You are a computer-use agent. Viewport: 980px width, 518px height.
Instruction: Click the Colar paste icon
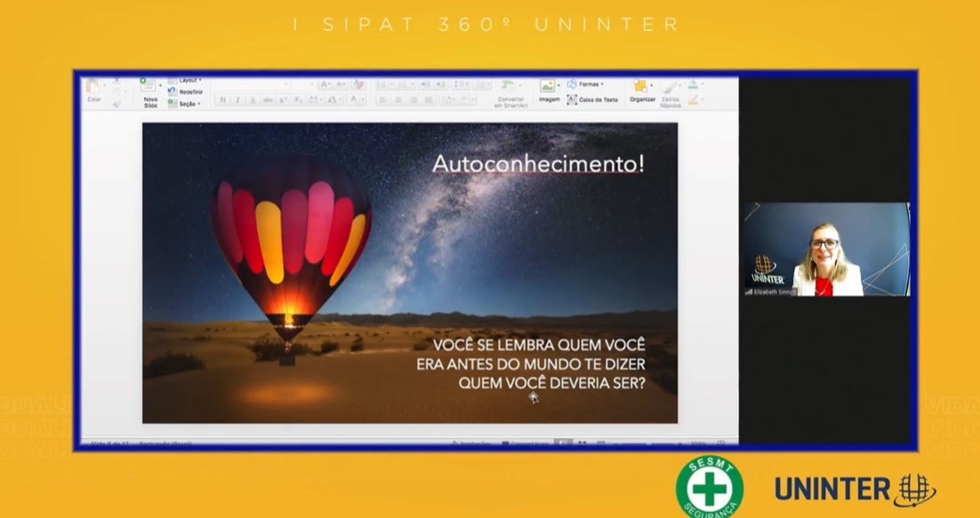pyautogui.click(x=93, y=88)
